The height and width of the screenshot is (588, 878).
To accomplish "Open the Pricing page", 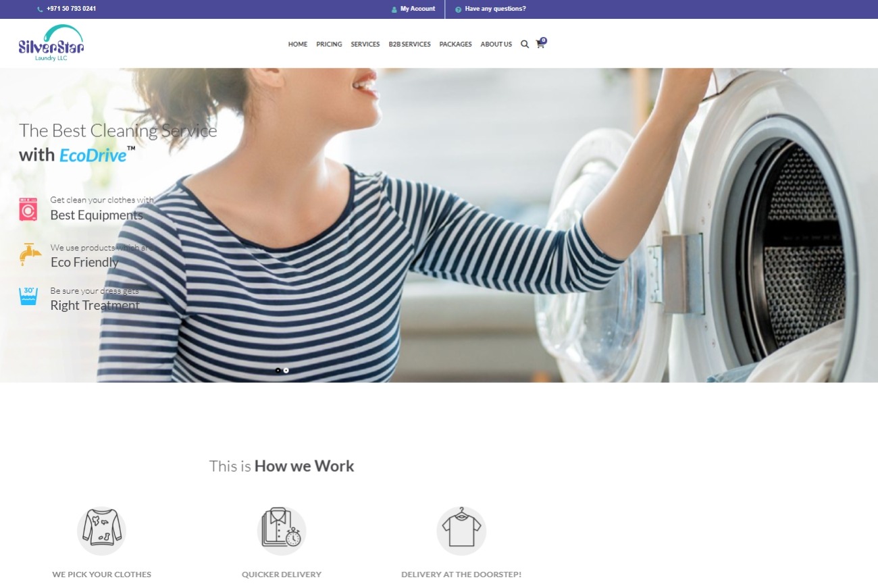I will point(329,45).
